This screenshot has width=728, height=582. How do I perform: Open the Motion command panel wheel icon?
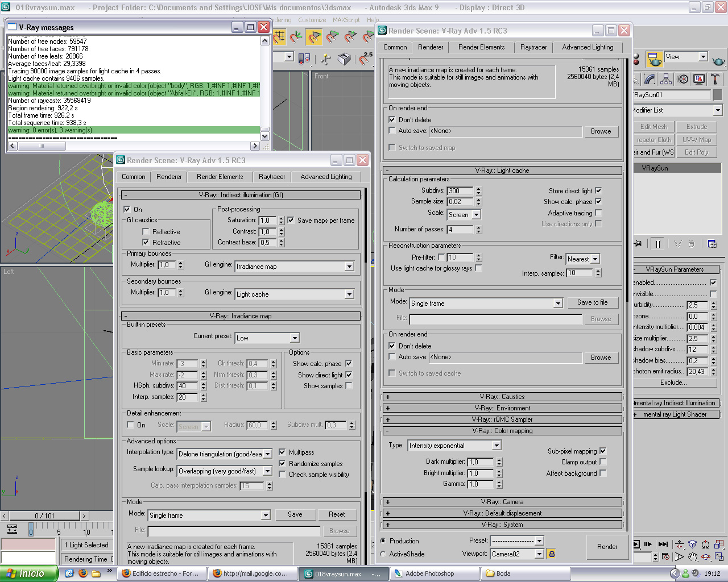(683, 79)
